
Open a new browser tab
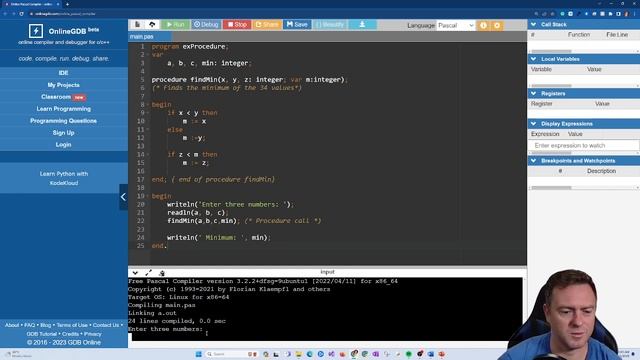[x=67, y=4]
